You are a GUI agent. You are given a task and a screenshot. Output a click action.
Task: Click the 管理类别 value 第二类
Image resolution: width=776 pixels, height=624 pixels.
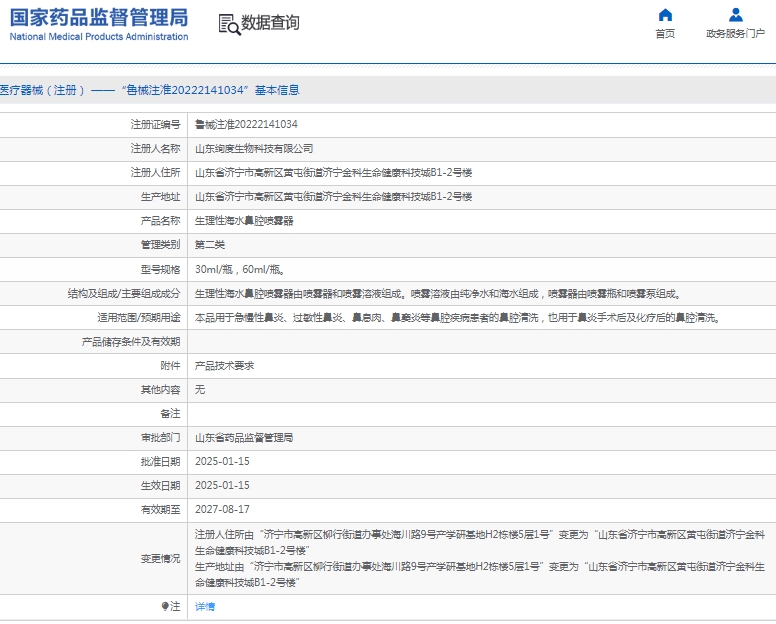pyautogui.click(x=210, y=244)
